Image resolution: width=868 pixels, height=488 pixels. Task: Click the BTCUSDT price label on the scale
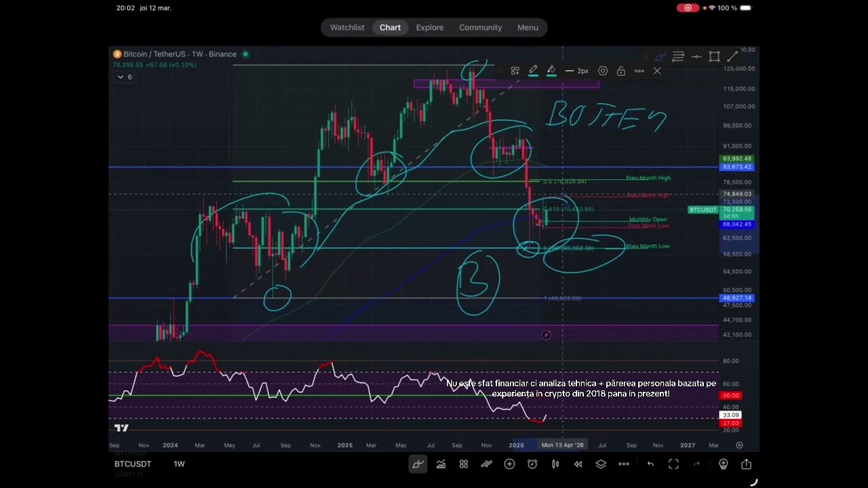tap(703, 210)
